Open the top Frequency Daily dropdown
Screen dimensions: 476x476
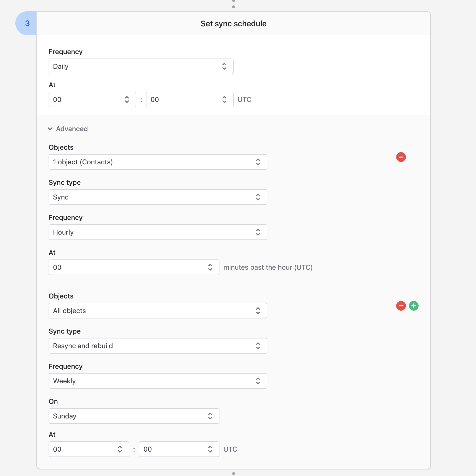point(141,66)
